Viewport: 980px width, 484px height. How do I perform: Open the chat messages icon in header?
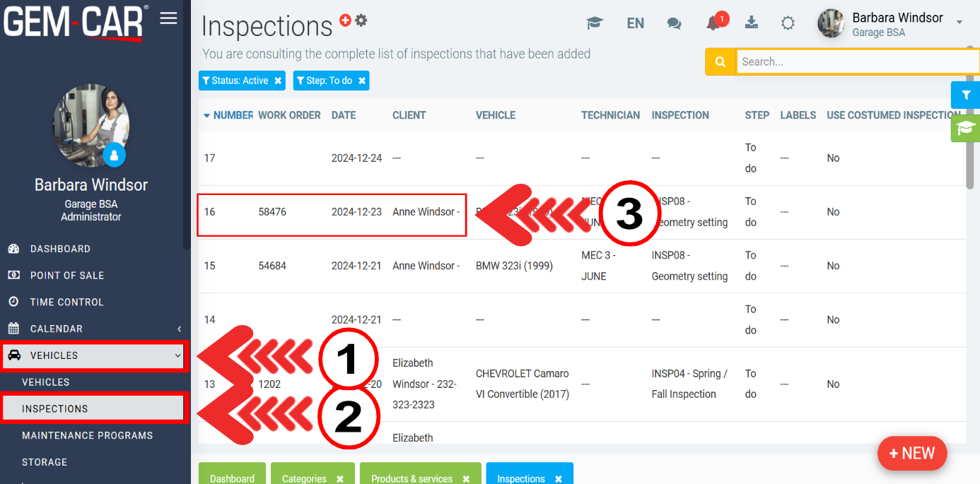coord(674,23)
